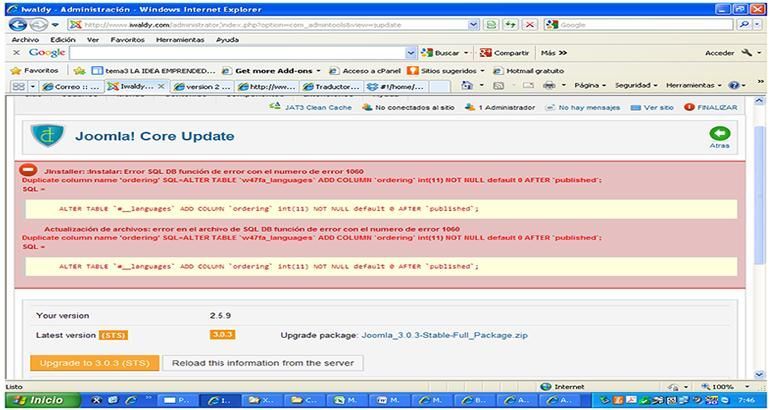The width and height of the screenshot is (770, 410).
Task: Click the green Atras back arrow icon
Action: (719, 134)
